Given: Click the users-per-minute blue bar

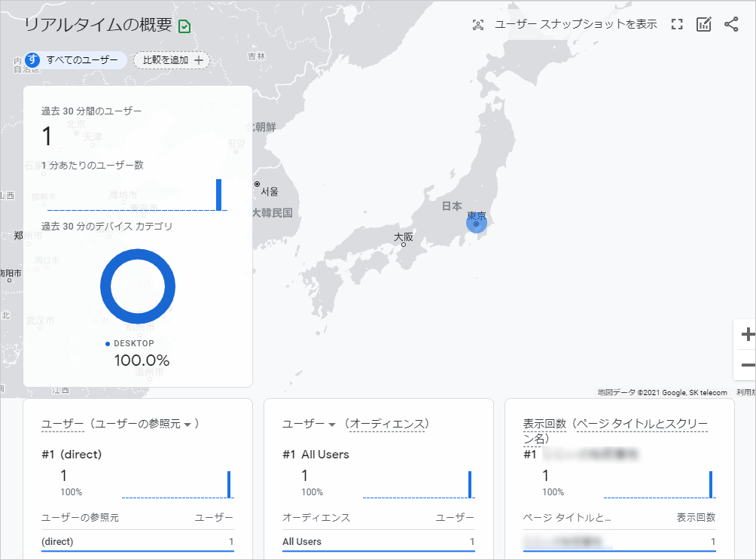Looking at the screenshot, I should coord(219,195).
